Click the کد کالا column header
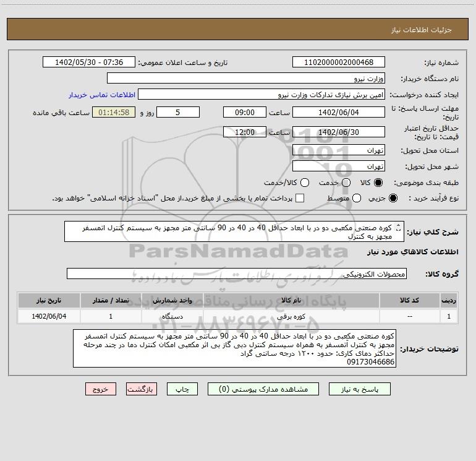 [409, 300]
